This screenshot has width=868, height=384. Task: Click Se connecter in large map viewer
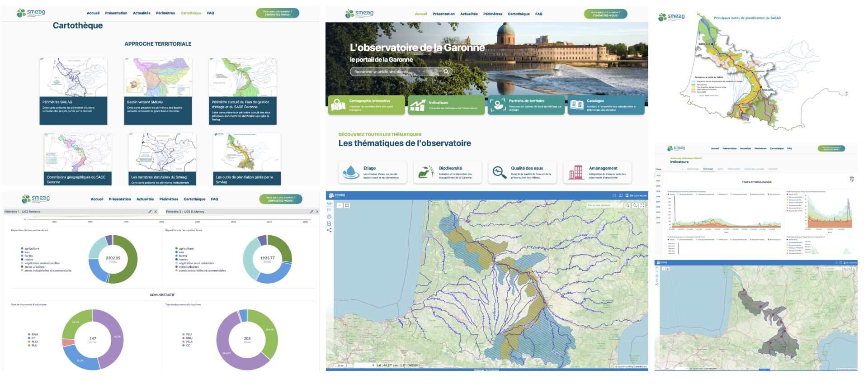[636, 195]
